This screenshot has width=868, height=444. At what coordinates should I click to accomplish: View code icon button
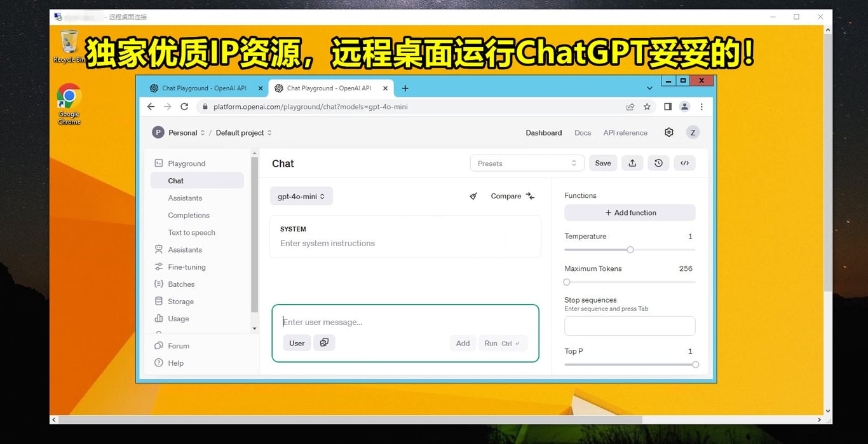point(684,163)
